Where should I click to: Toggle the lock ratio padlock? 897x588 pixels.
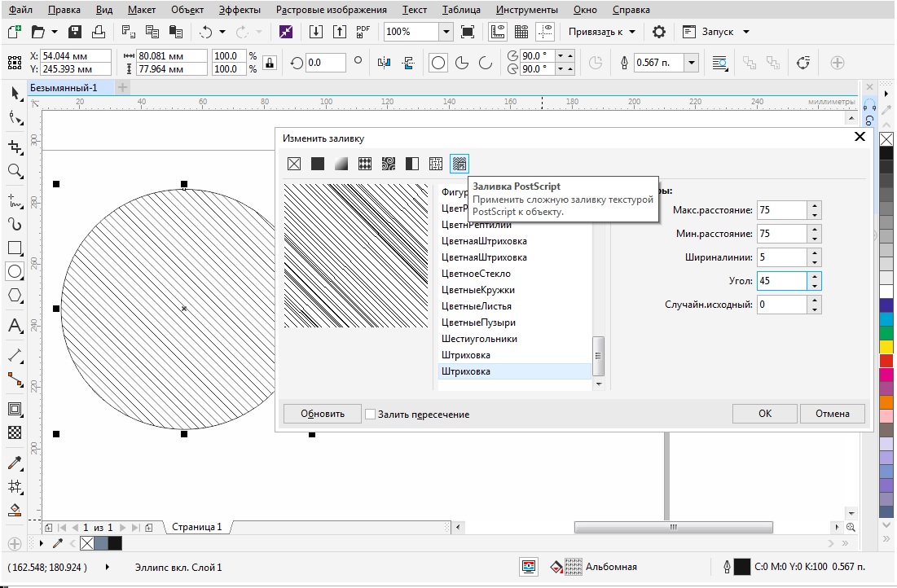[x=269, y=63]
